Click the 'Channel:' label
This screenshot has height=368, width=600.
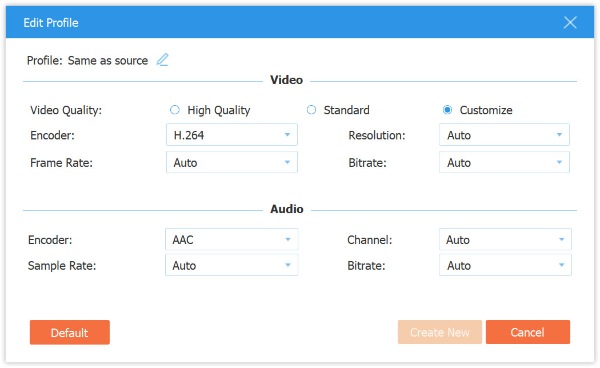click(x=370, y=240)
